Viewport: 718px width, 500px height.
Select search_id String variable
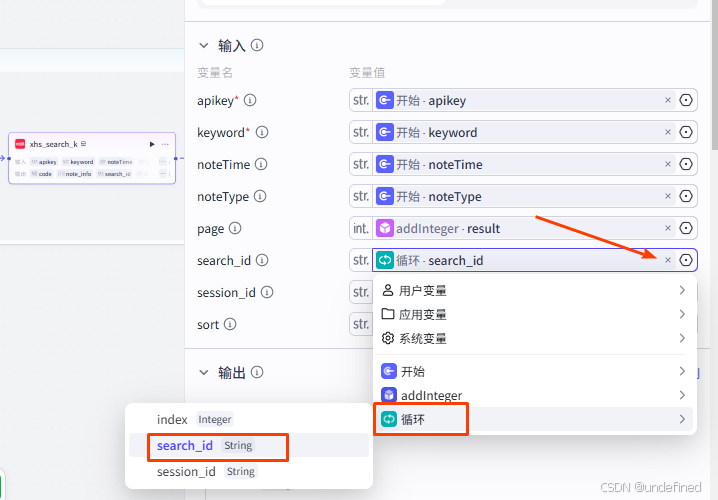click(x=249, y=446)
